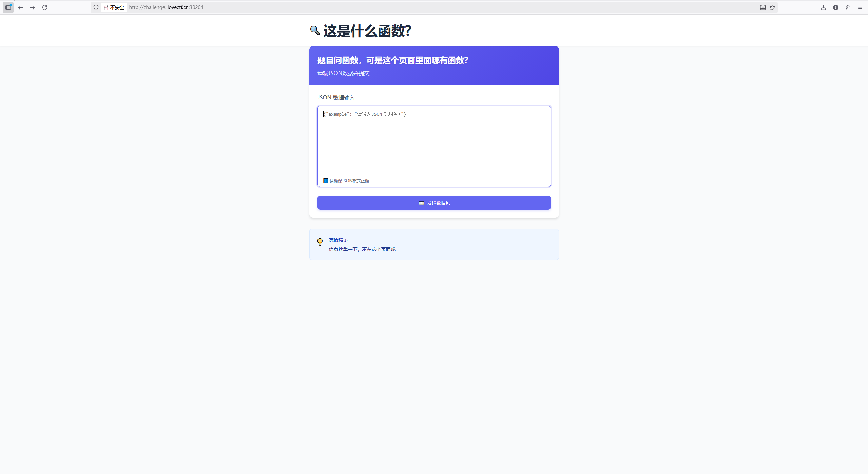Bookmark this page with star icon
Viewport: 868px width, 474px height.
click(x=772, y=7)
